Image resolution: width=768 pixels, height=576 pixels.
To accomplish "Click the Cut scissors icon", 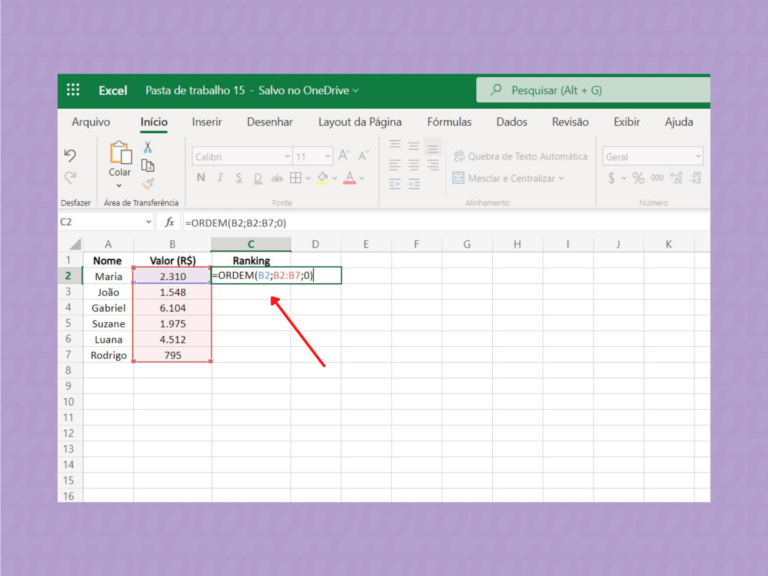I will pyautogui.click(x=147, y=147).
